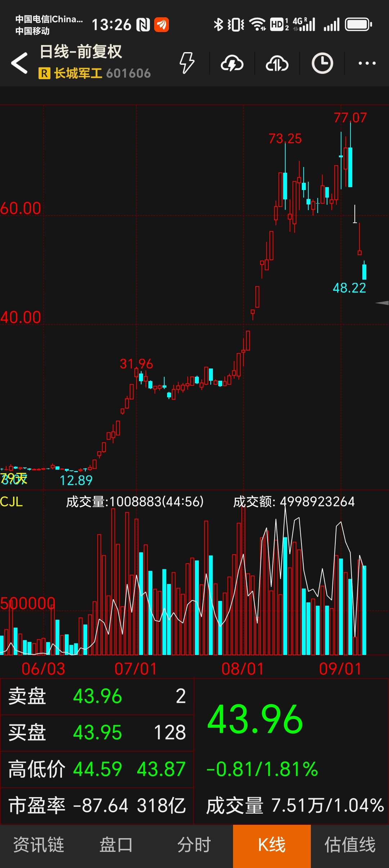Tap the 77.07 high price label

350,118
